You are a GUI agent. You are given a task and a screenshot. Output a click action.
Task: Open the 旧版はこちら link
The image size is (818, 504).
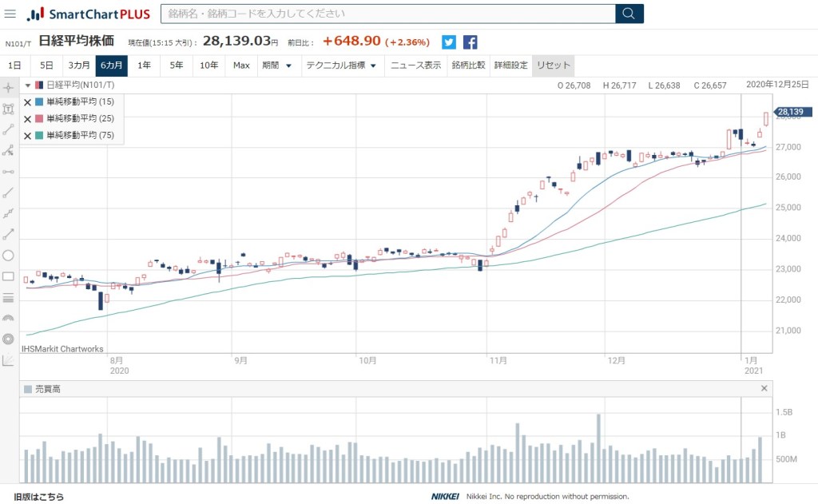tap(38, 497)
